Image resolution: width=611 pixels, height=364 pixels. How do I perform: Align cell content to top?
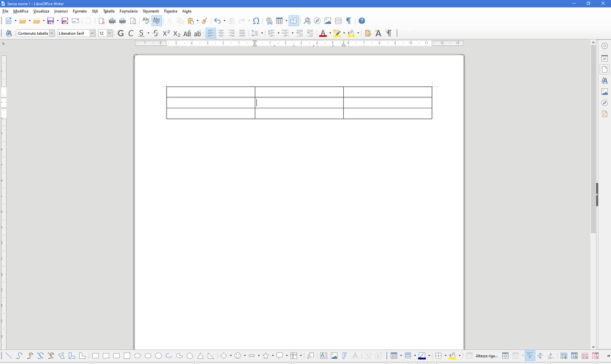pyautogui.click(x=529, y=356)
